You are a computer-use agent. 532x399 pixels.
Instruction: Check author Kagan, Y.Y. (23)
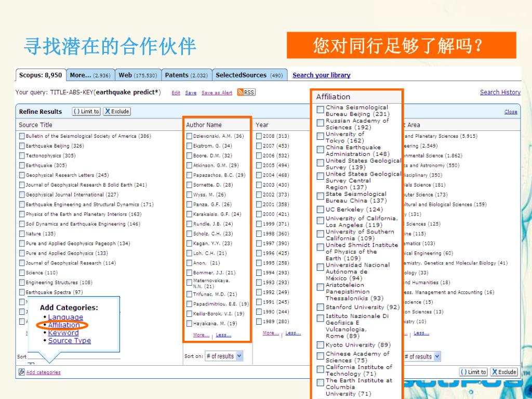[189, 243]
